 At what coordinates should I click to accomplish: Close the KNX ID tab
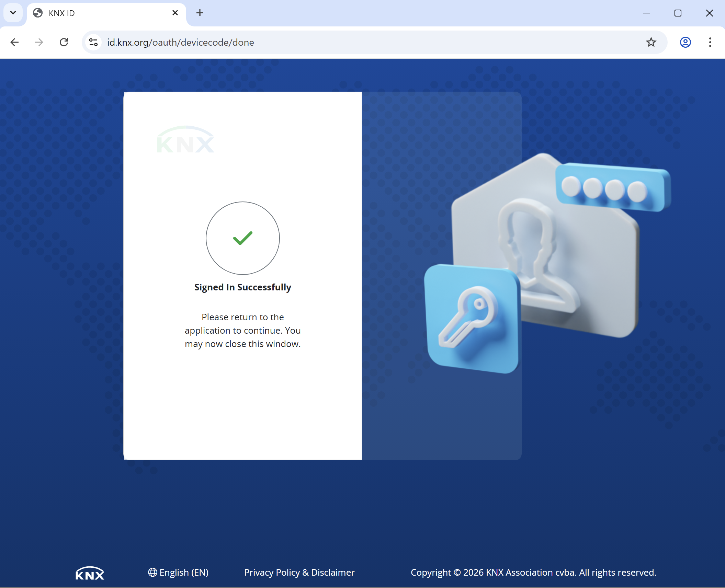175,13
